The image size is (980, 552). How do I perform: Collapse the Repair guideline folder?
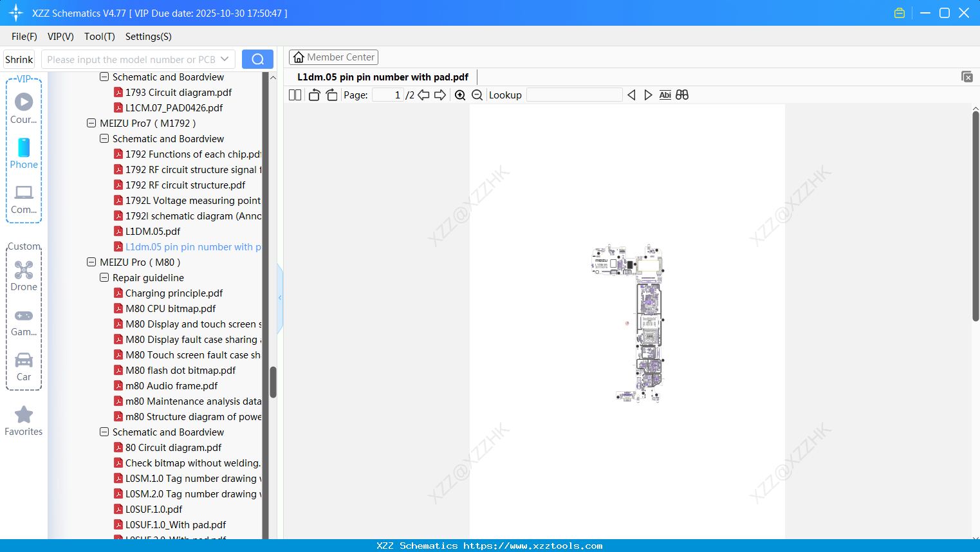(x=104, y=277)
